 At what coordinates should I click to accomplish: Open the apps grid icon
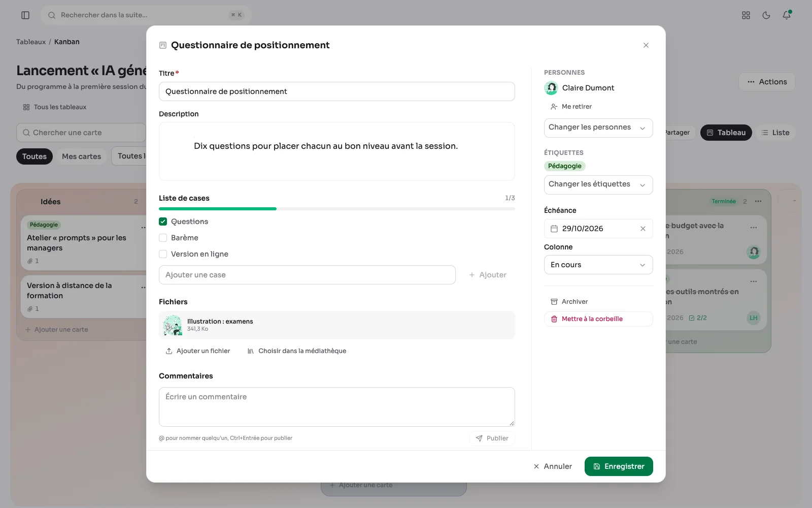746,15
